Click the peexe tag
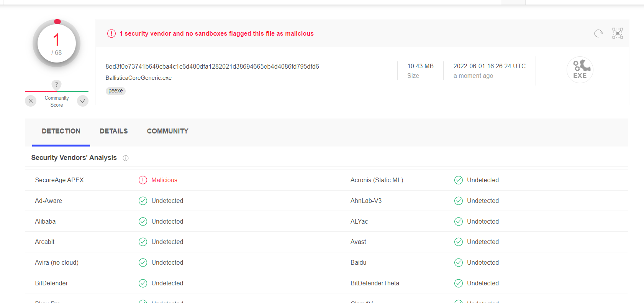This screenshot has width=644, height=303. point(116,91)
